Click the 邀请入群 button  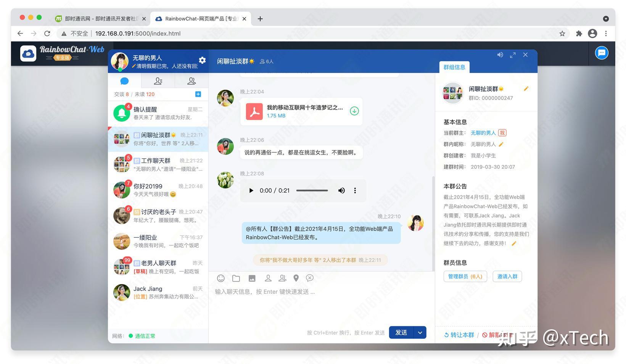click(507, 276)
